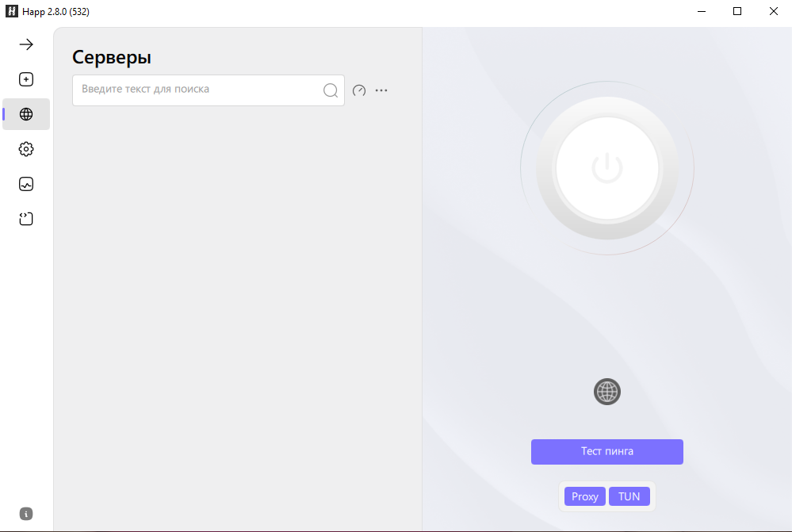Click the speedometer icon beside search
792x532 pixels.
[x=359, y=90]
